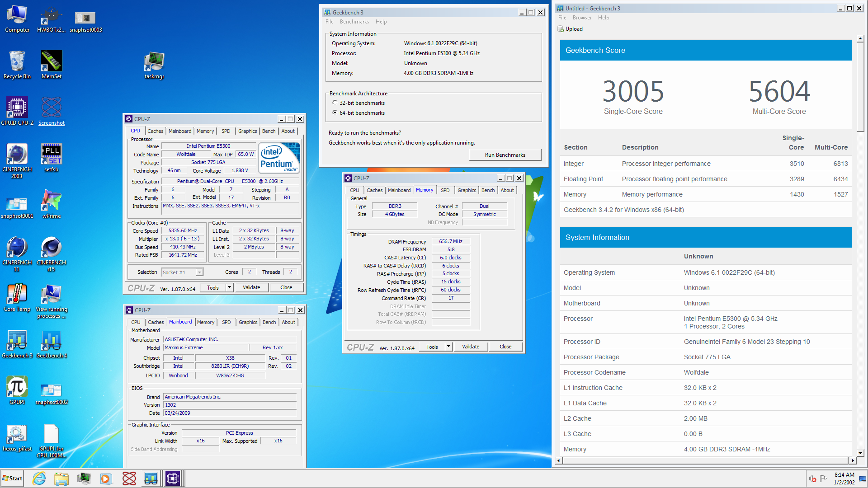Launch the CINEBENCH 2003 desktop icon

point(17,161)
